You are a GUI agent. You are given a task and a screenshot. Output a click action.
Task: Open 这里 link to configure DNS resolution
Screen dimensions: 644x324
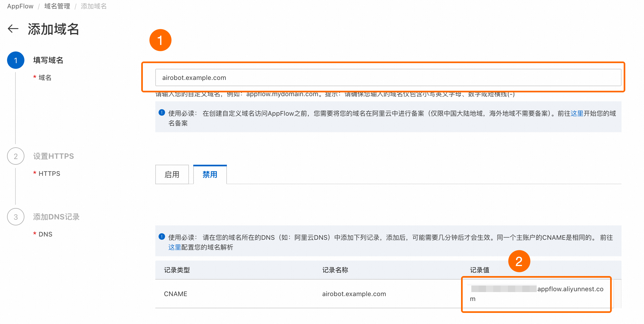[x=175, y=247]
